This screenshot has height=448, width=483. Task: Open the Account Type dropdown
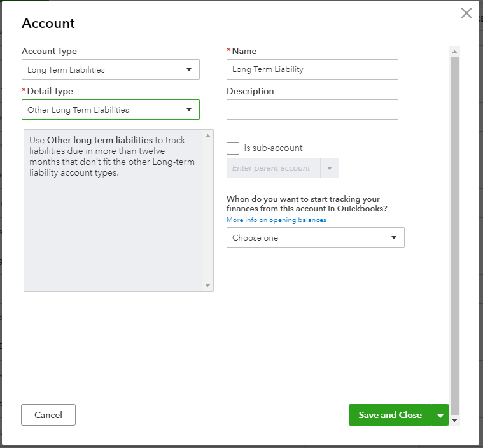(x=111, y=70)
